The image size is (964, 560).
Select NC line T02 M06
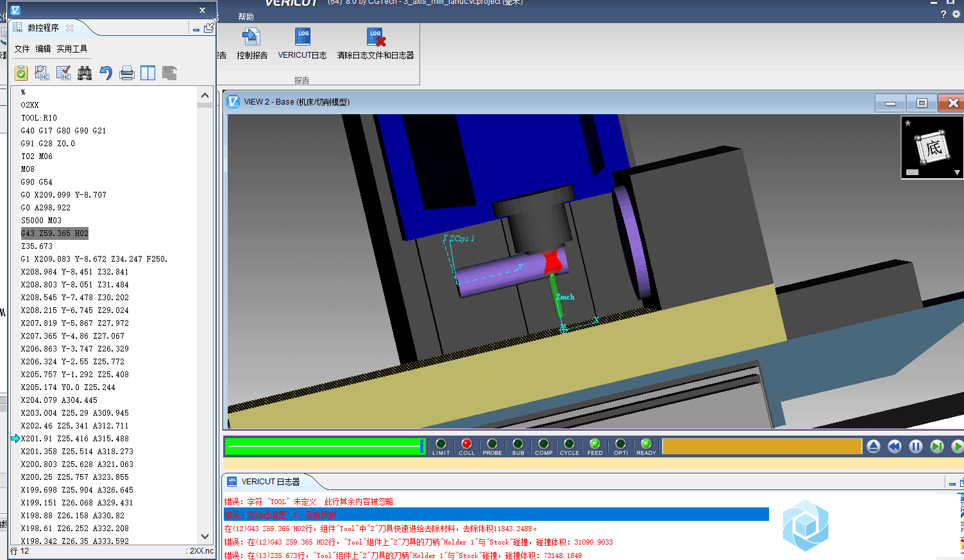tap(37, 157)
